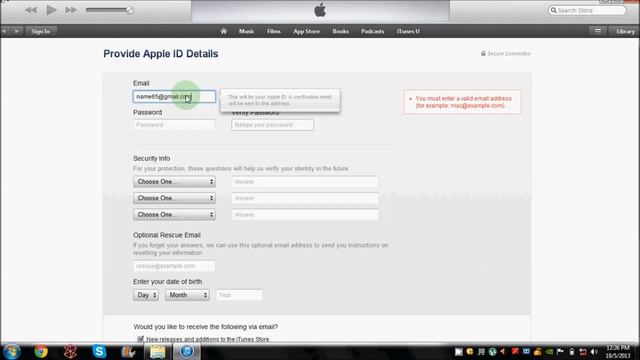Open the iTunes U tab
The height and width of the screenshot is (360, 640).
[x=408, y=31]
